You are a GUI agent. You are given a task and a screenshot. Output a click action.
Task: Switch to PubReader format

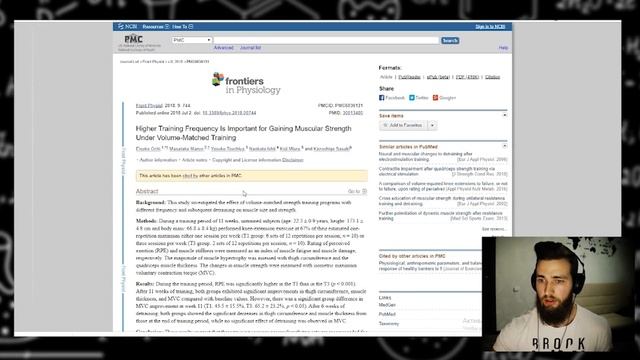click(x=409, y=77)
